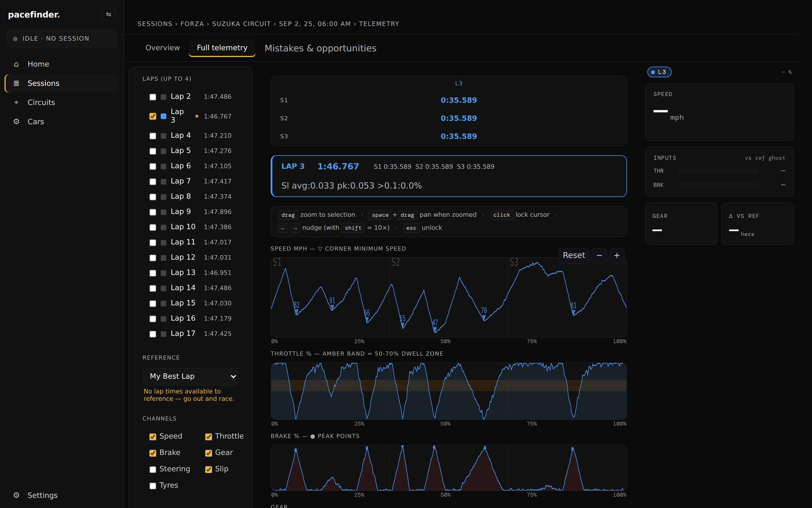Screen dimensions: 812x508
Task: Enable the Lap 13 checkbox
Action: (x=153, y=273)
